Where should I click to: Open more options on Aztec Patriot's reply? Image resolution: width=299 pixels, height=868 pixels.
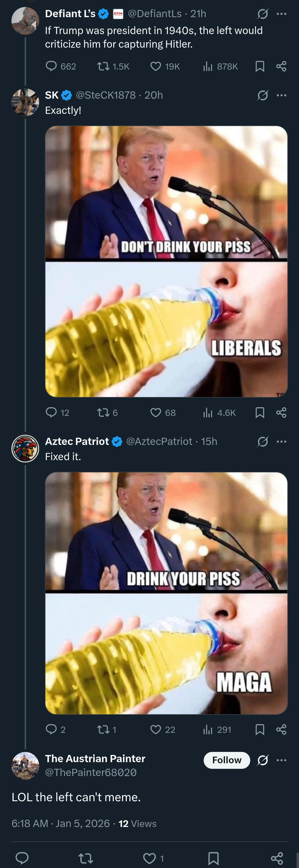281,441
